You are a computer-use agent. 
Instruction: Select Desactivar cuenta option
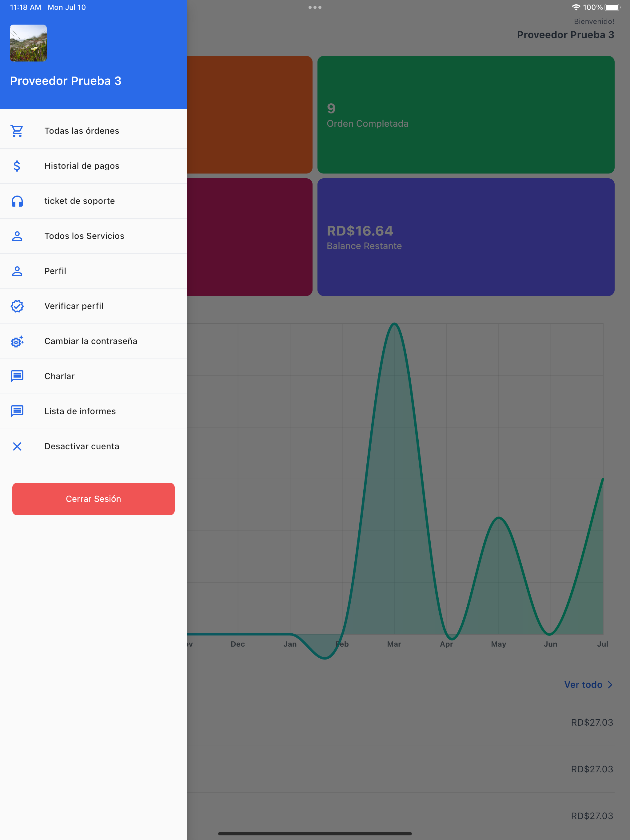click(x=94, y=446)
